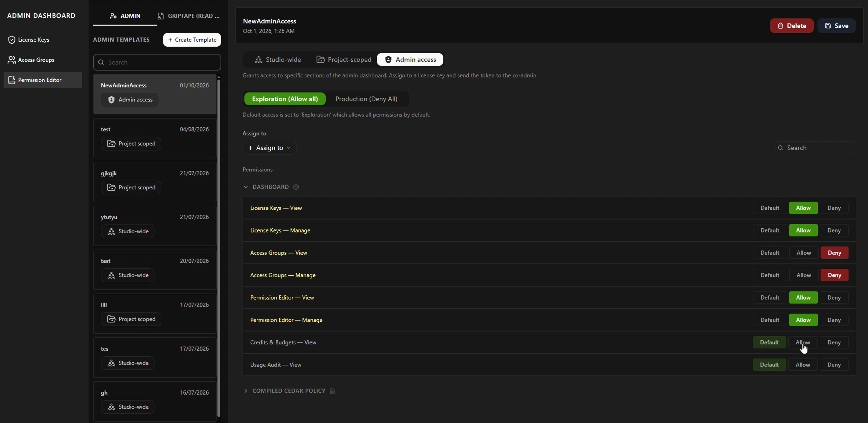This screenshot has width=868, height=423.
Task: Click the plus icon on Create Template
Action: point(170,40)
